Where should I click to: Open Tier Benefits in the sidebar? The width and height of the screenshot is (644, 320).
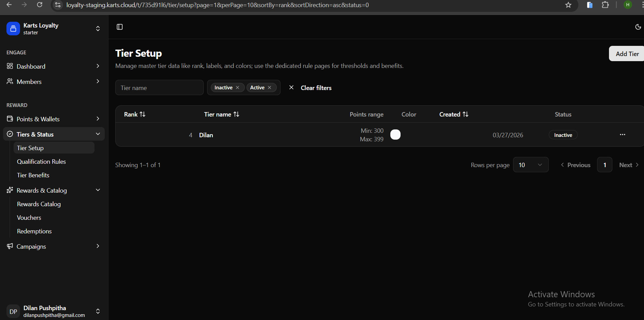point(33,175)
